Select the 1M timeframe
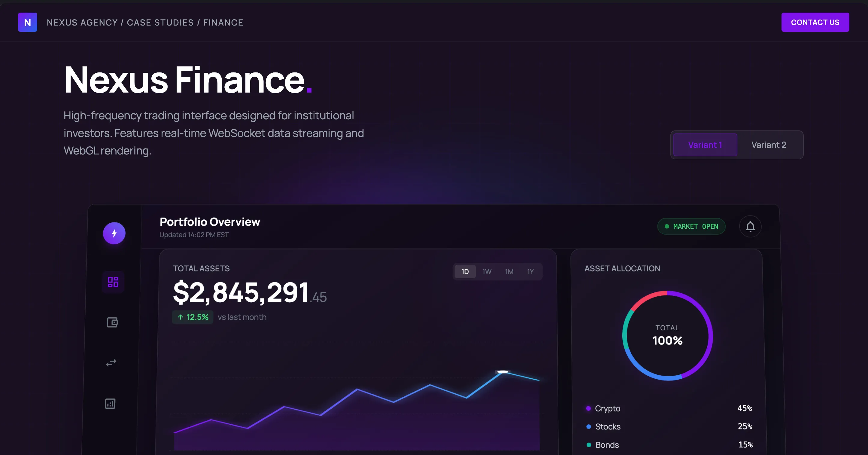868x455 pixels. (509, 271)
